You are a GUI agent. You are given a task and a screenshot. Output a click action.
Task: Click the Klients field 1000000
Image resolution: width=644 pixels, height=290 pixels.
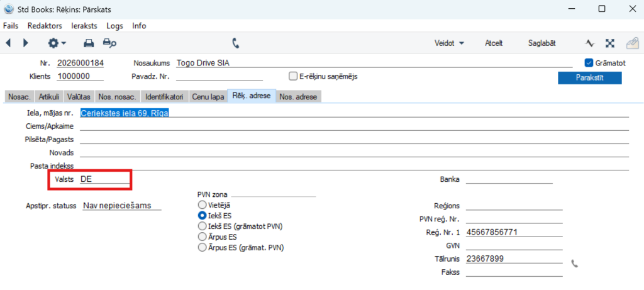point(80,76)
